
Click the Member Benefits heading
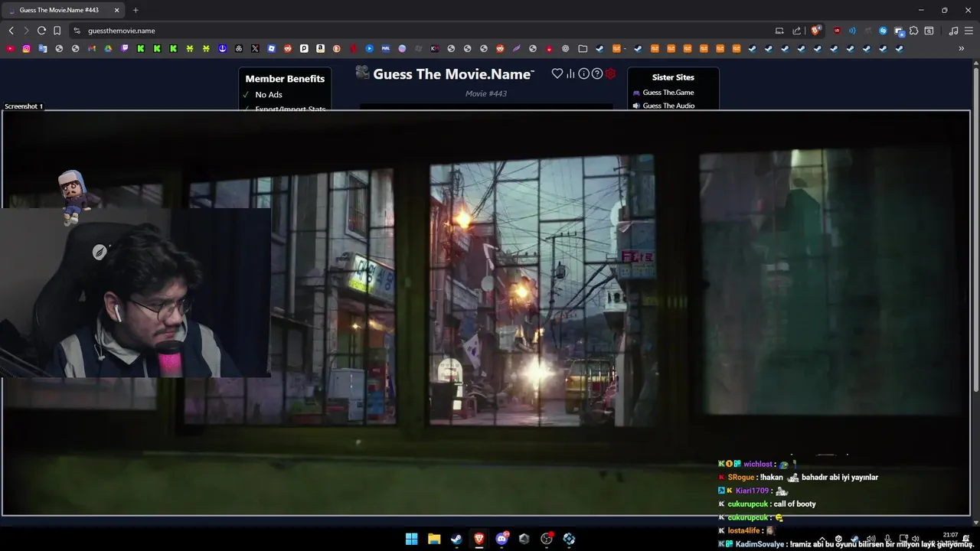pos(285,78)
